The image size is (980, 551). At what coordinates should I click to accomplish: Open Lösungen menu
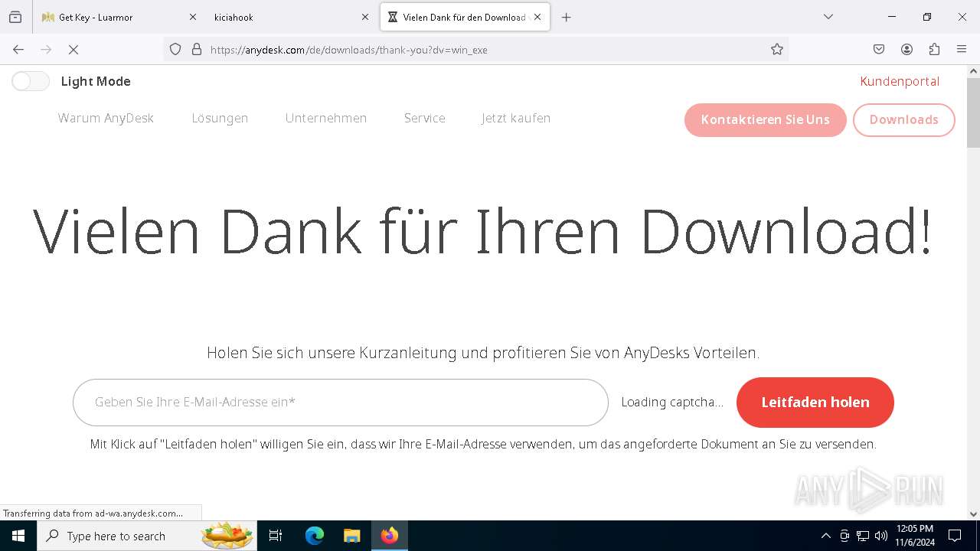pyautogui.click(x=220, y=118)
